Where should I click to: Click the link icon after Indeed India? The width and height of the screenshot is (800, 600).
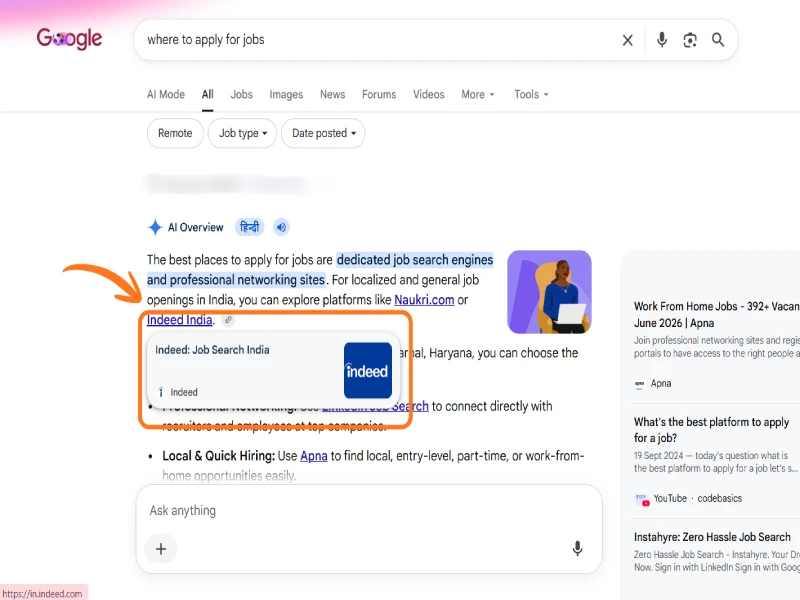229,320
